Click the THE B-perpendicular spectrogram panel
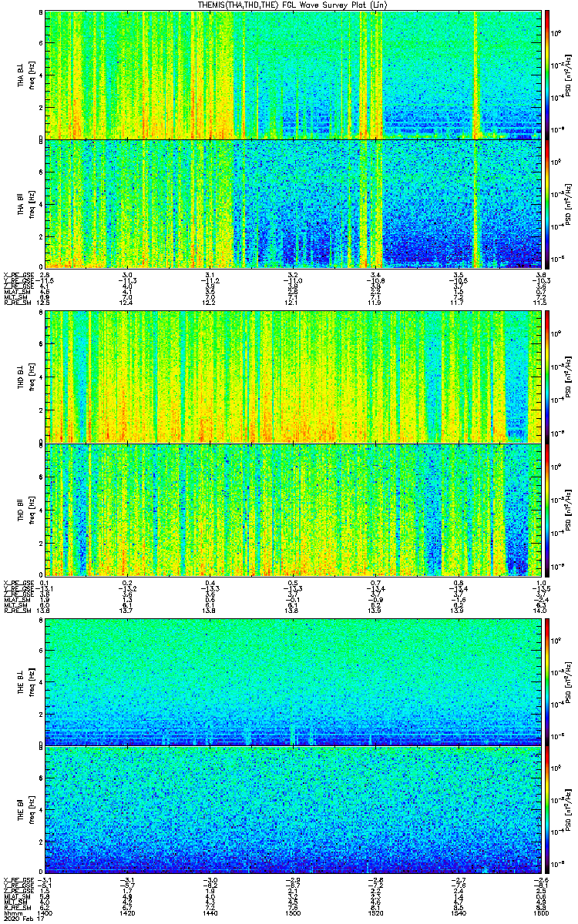Screen dimensions: 578x924 293,681
